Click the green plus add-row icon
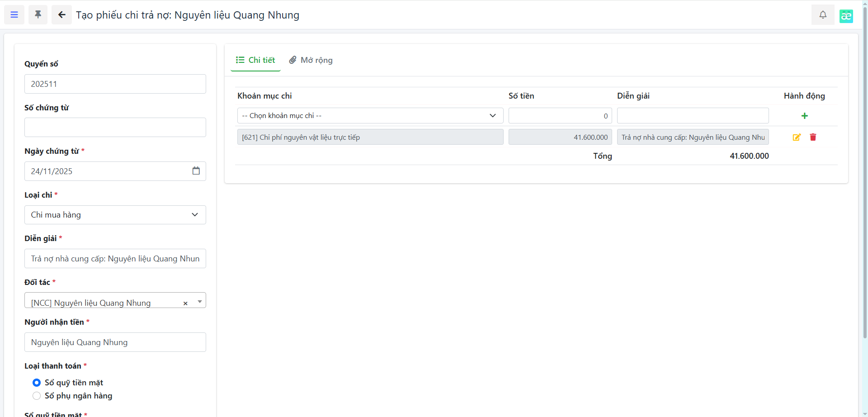 point(804,116)
